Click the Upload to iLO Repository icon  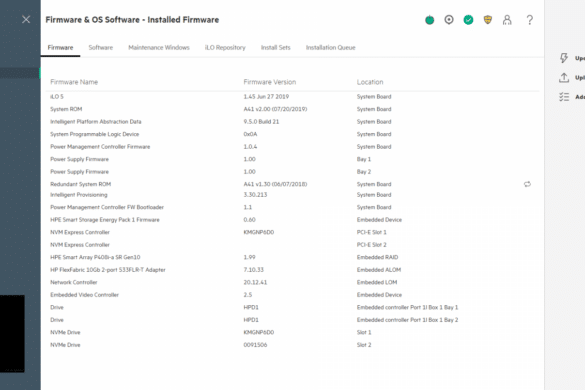[564, 78]
